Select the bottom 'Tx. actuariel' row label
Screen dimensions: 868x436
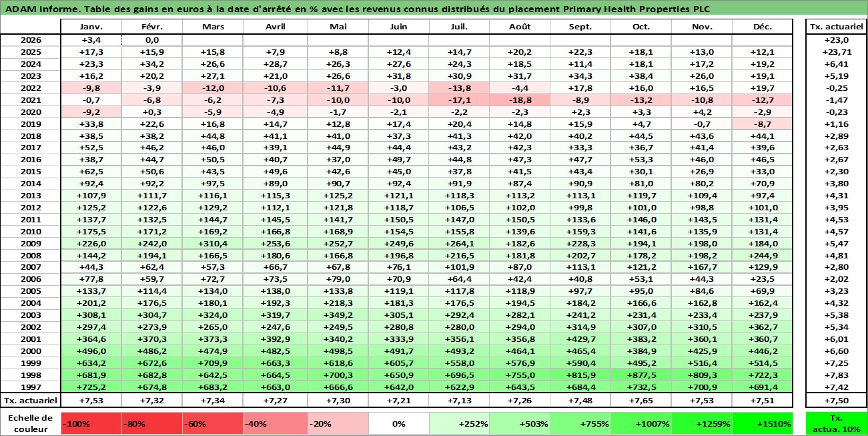[31, 400]
